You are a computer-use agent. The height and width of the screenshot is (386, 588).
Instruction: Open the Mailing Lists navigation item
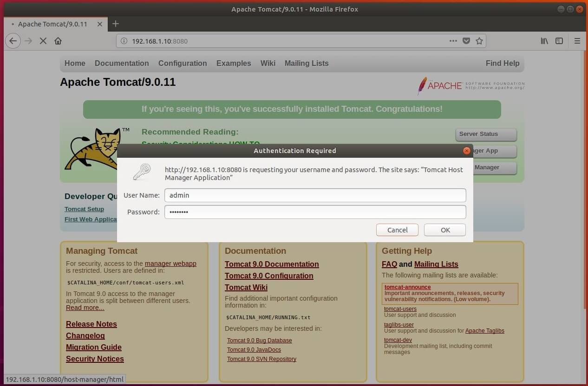click(x=307, y=63)
